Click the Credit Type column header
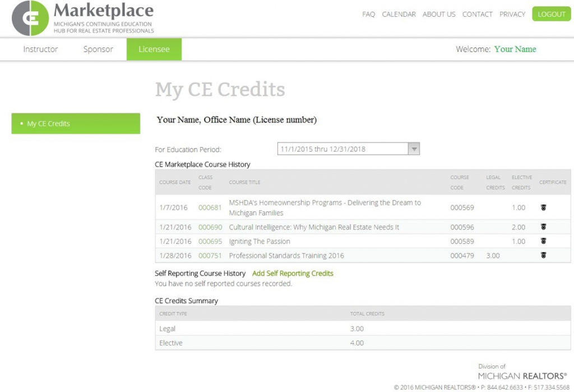The width and height of the screenshot is (574, 392). pos(173,314)
